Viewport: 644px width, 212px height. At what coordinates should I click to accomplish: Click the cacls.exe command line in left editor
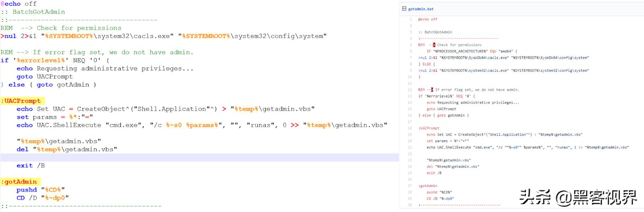(x=164, y=36)
